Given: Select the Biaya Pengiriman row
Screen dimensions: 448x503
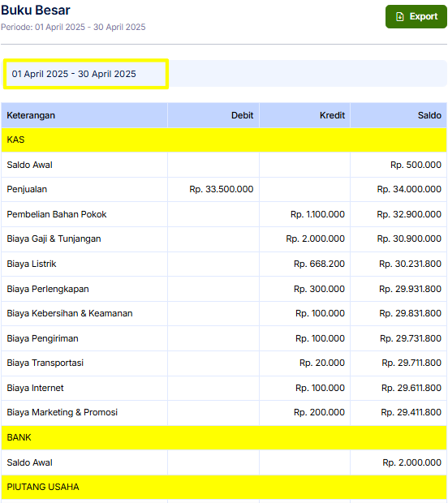Looking at the screenshot, I should (x=224, y=338).
